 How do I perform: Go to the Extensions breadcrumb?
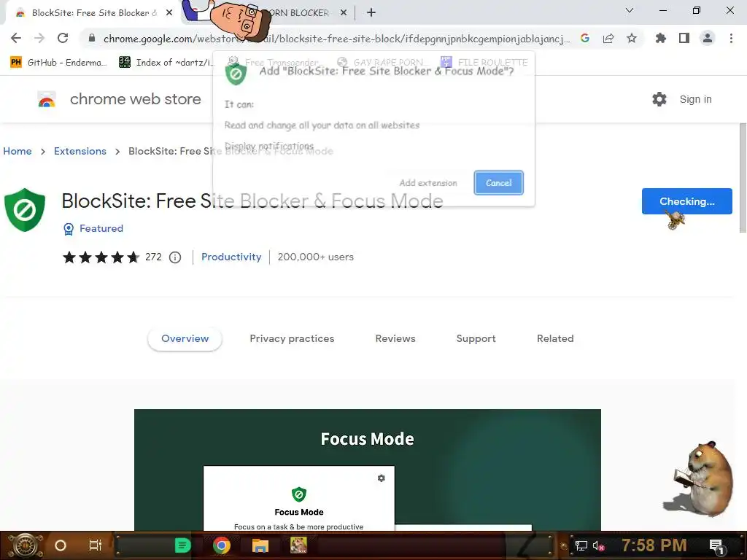80,151
